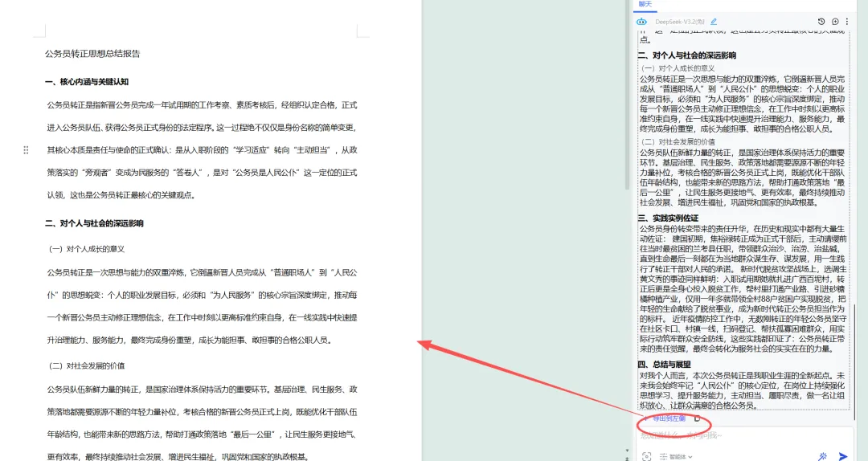Switch to the 聊天 tab
Image resolution: width=868 pixels, height=461 pixels.
point(645,5)
